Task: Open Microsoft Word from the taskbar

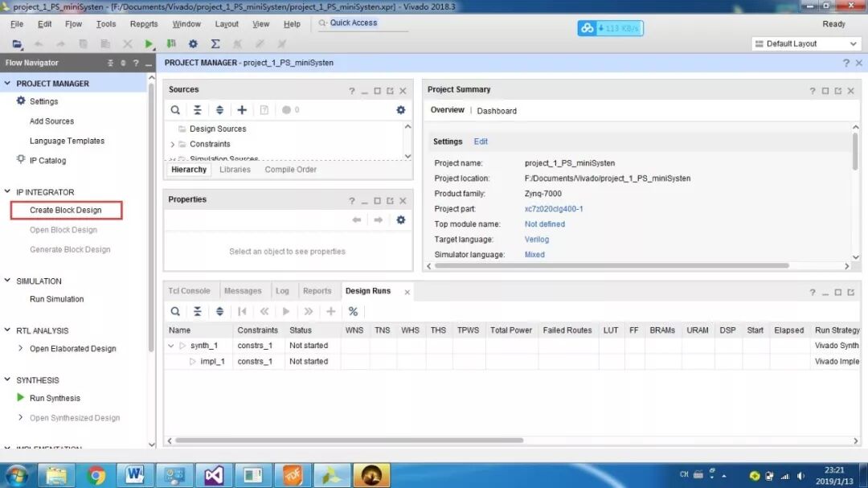Action: 134,475
